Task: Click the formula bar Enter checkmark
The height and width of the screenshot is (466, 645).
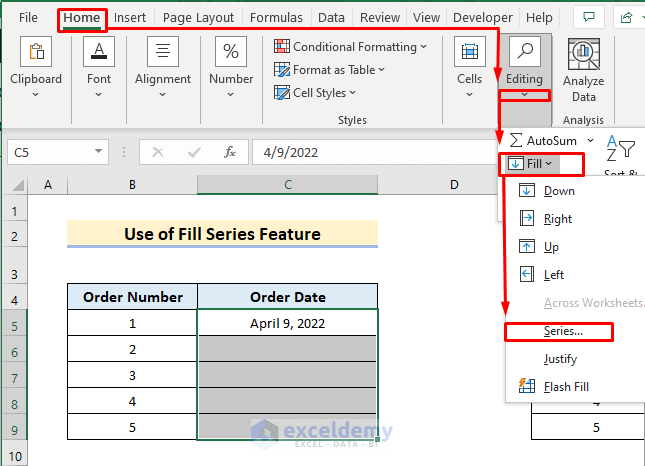Action: pyautogui.click(x=194, y=153)
